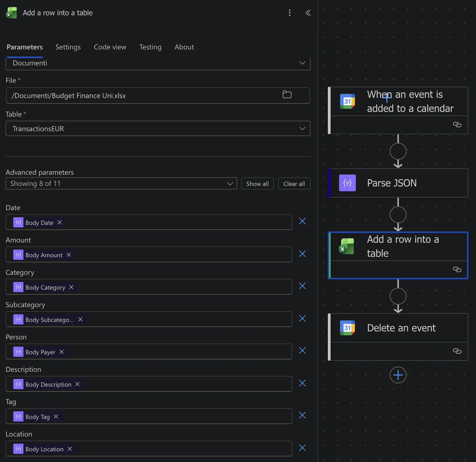Remove the Category advanced parameter
Screen dimensions: 476x462
coord(302,286)
